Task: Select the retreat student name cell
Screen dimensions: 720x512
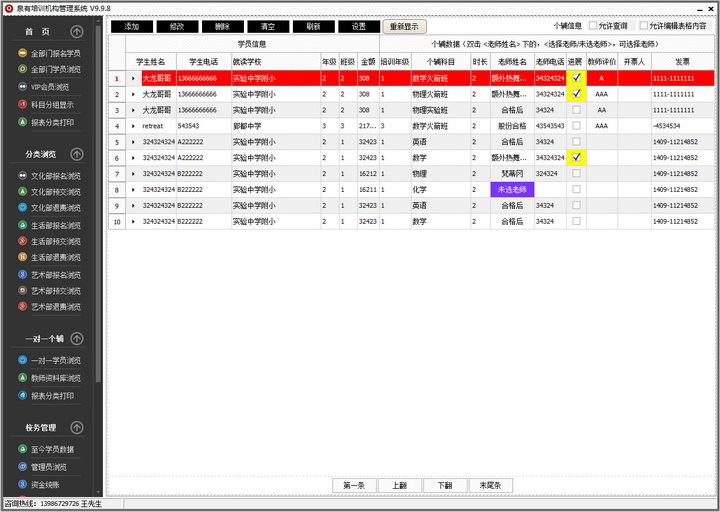Action: pos(159,126)
